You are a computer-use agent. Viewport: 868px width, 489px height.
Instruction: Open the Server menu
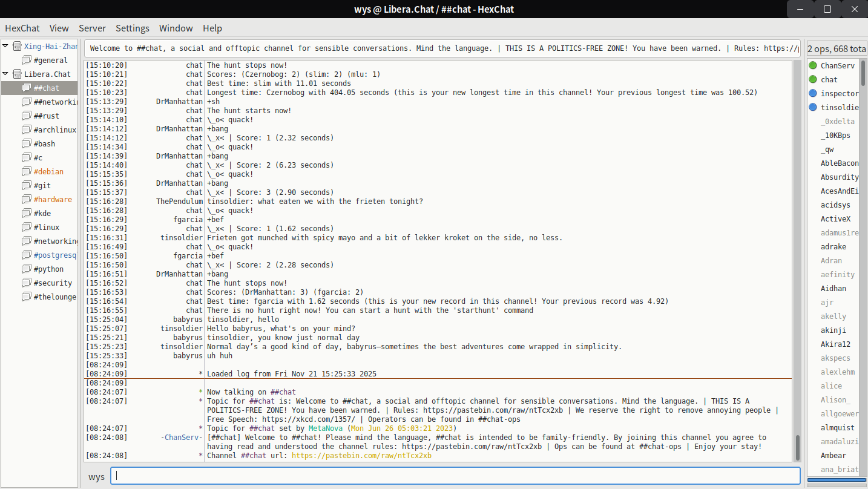(x=92, y=28)
